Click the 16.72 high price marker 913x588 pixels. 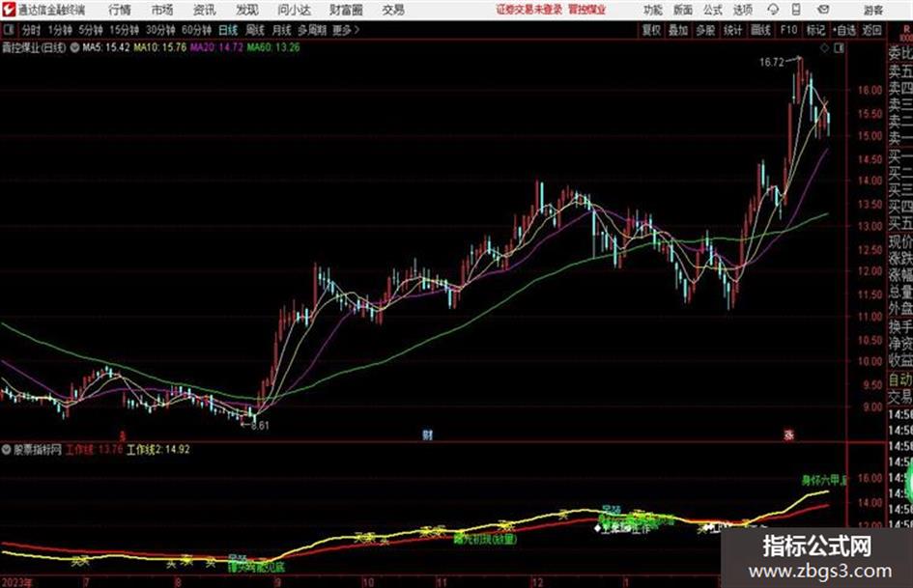click(772, 63)
